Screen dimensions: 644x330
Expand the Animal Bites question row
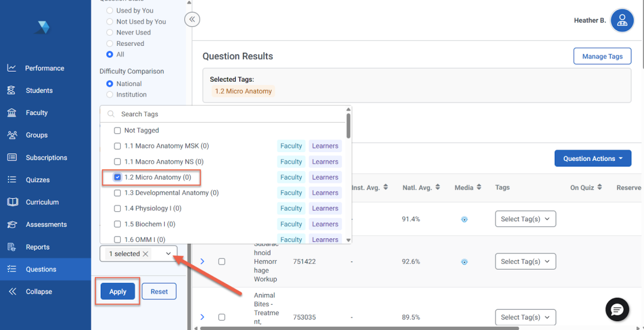pyautogui.click(x=202, y=317)
